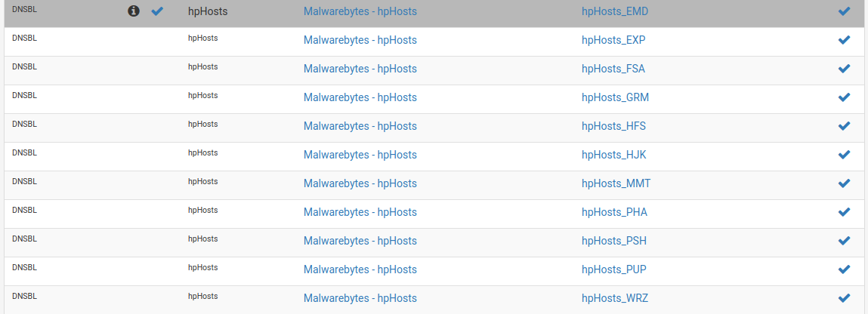Toggle the checkmark at the right of hpHosts_EXP
Viewport: 868px width, 314px height.
(x=844, y=40)
